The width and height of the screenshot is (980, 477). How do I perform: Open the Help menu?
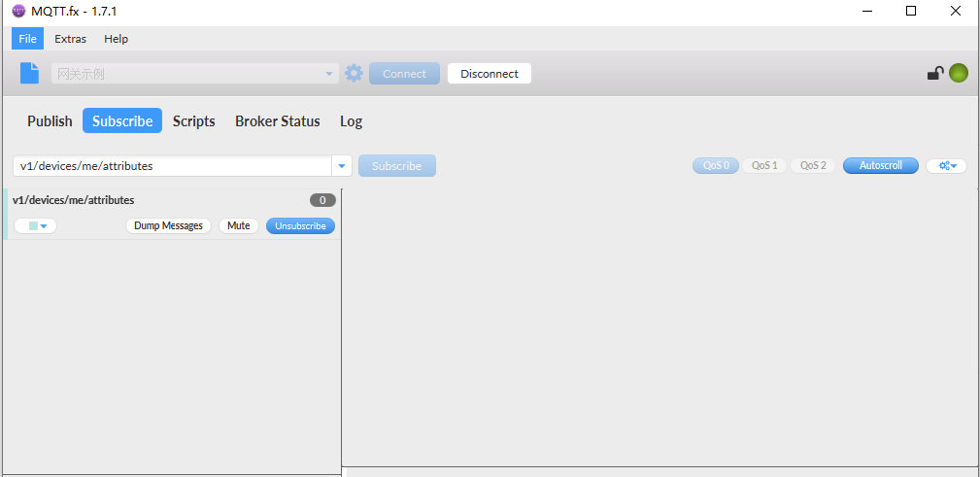coord(117,39)
